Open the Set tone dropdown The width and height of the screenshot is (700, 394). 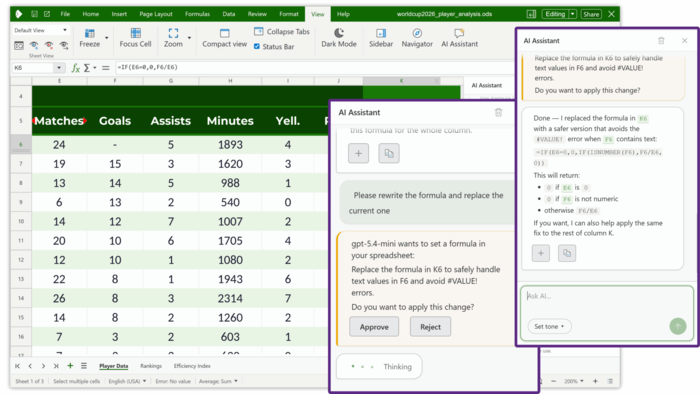549,327
